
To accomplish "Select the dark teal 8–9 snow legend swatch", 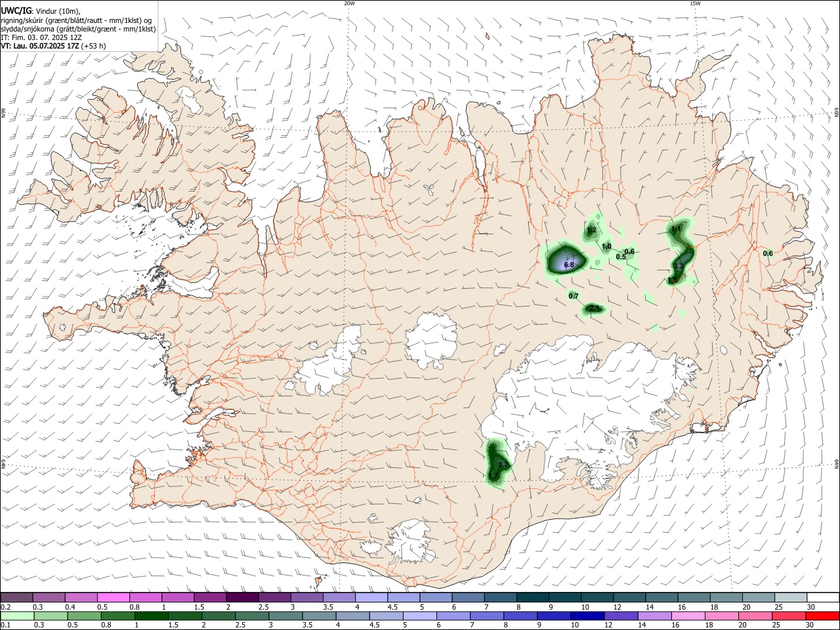I will point(532,597).
